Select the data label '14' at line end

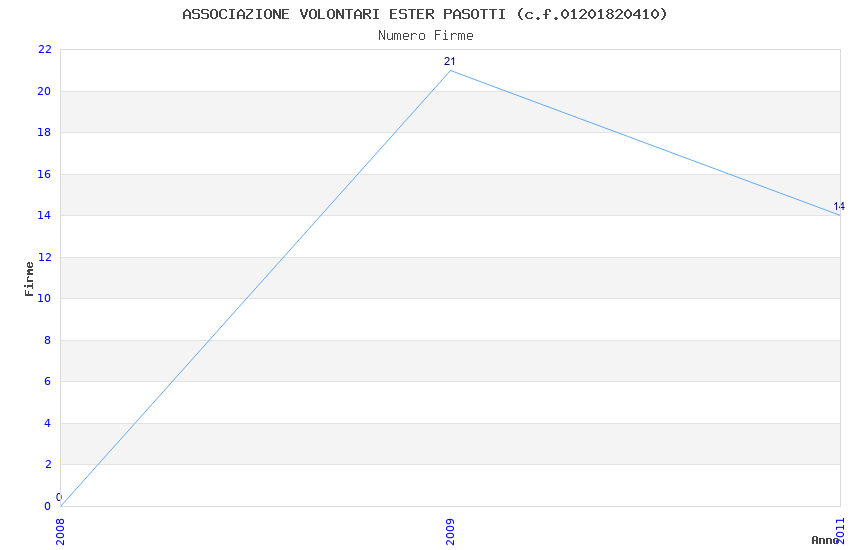[x=839, y=206]
